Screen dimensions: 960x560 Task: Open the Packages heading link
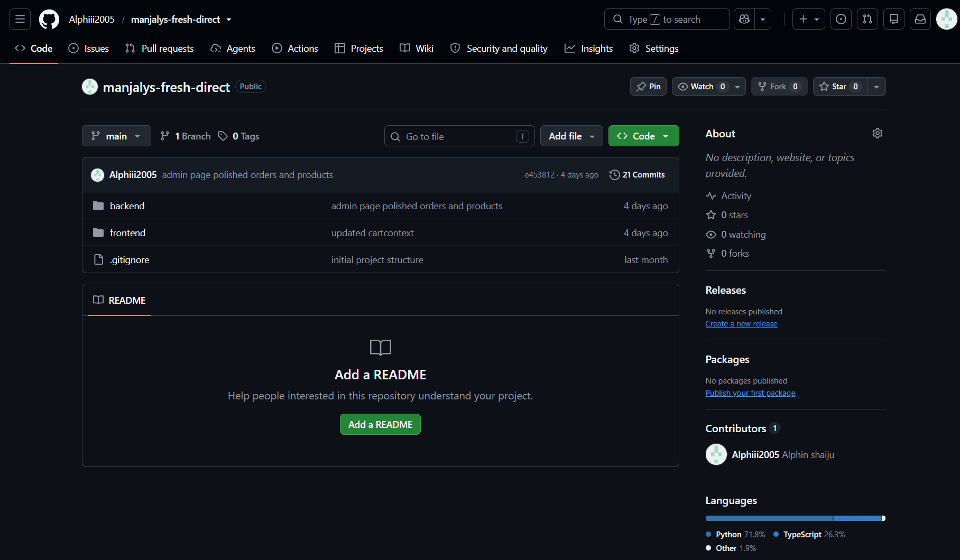tap(727, 359)
